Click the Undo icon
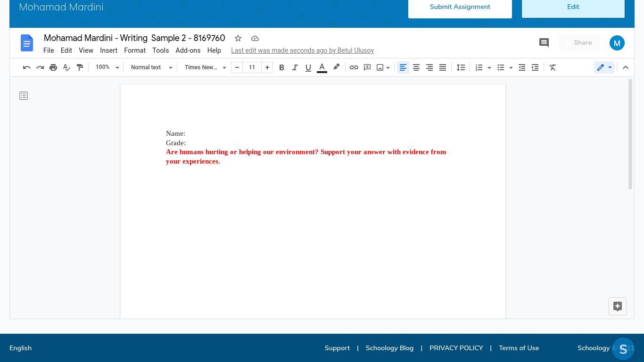 27,67
